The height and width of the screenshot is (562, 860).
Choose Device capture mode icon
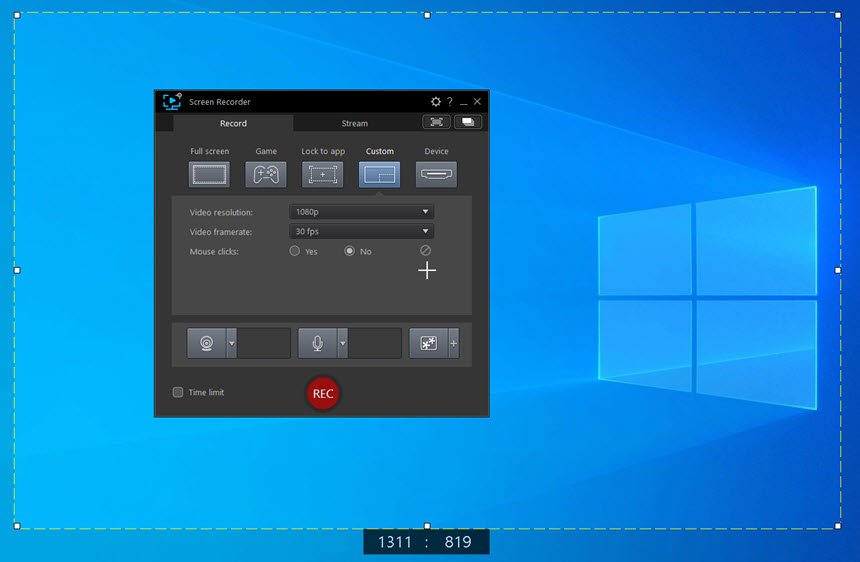coord(436,174)
